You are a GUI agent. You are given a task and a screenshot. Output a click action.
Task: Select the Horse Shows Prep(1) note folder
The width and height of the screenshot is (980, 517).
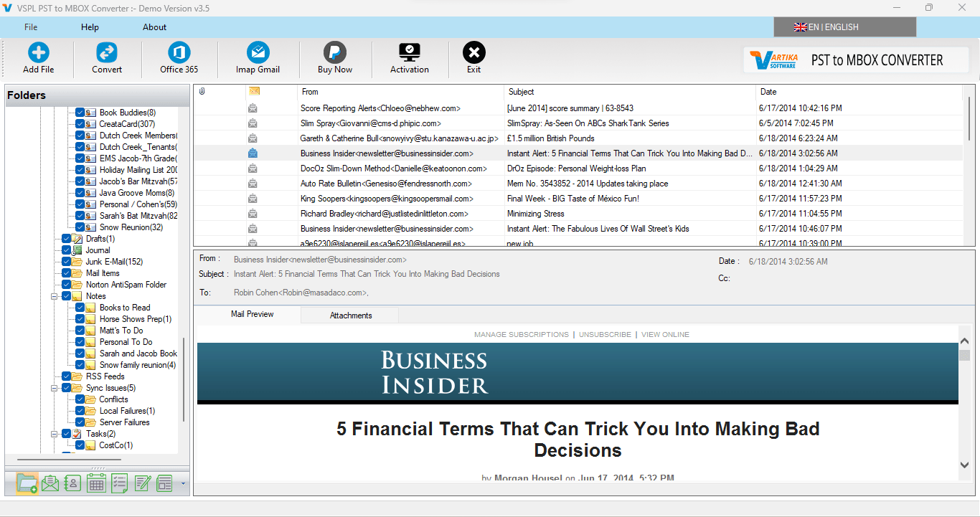(136, 319)
